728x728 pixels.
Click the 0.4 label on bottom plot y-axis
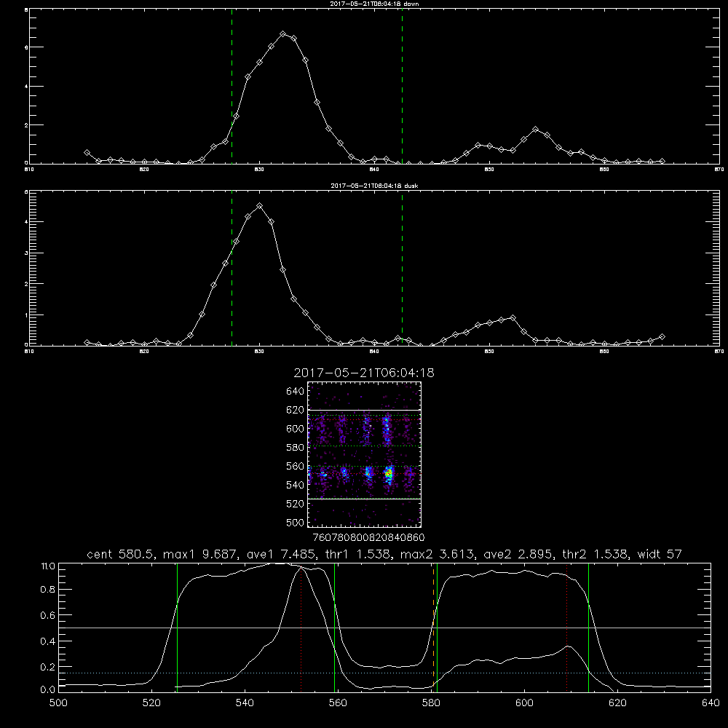click(48, 641)
